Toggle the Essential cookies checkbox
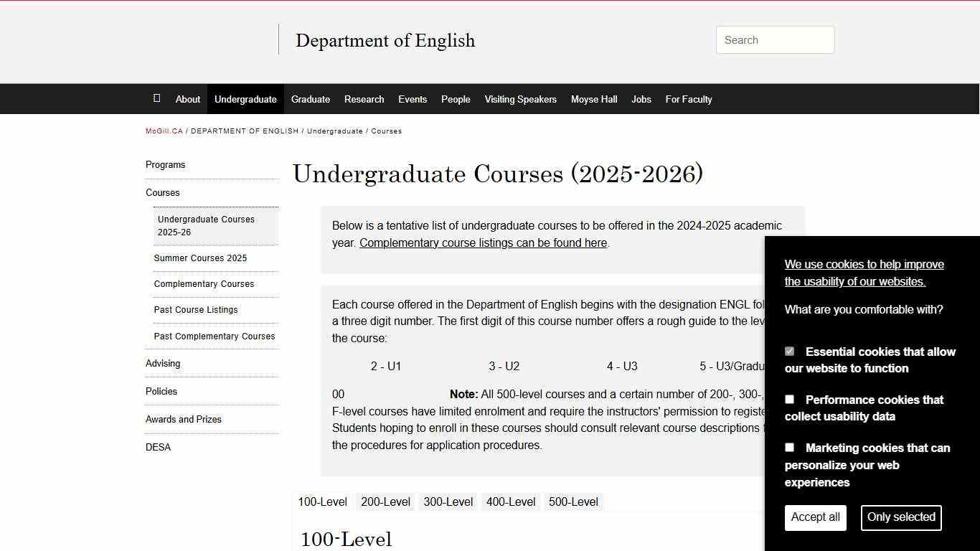This screenshot has width=980, height=551. coord(789,351)
